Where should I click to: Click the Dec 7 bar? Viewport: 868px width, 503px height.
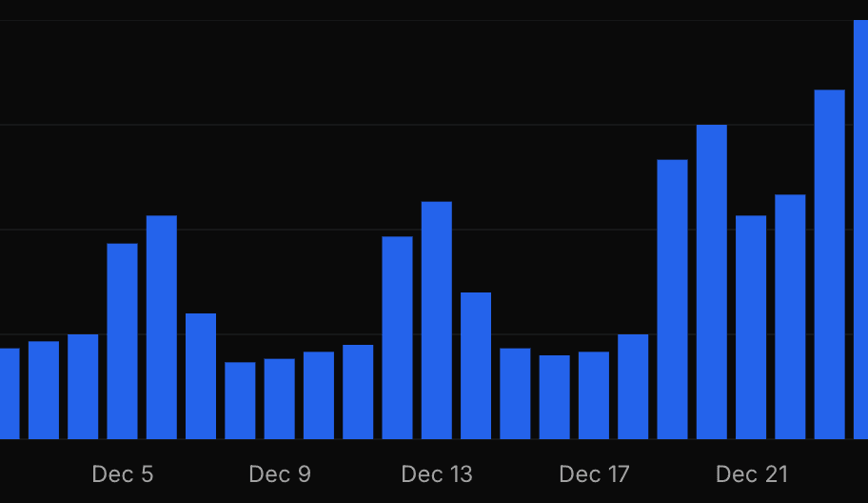pos(201,375)
